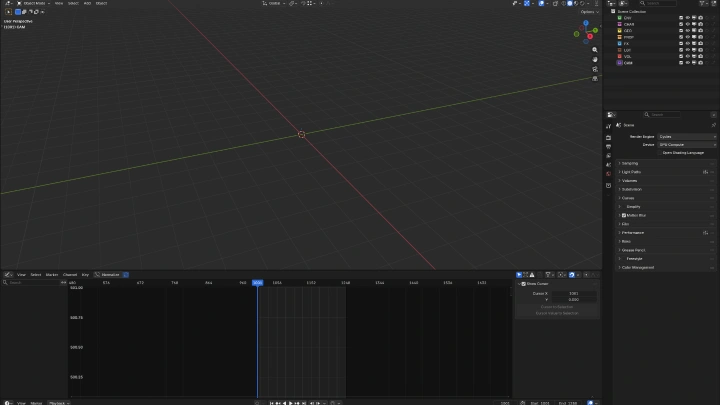Viewport: 720px width, 405px height.
Task: Open the Object Mode dropdown
Action: click(x=34, y=3)
